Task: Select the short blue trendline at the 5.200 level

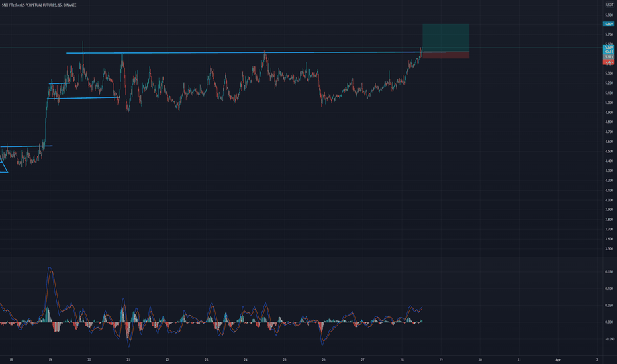Action: (60, 83)
